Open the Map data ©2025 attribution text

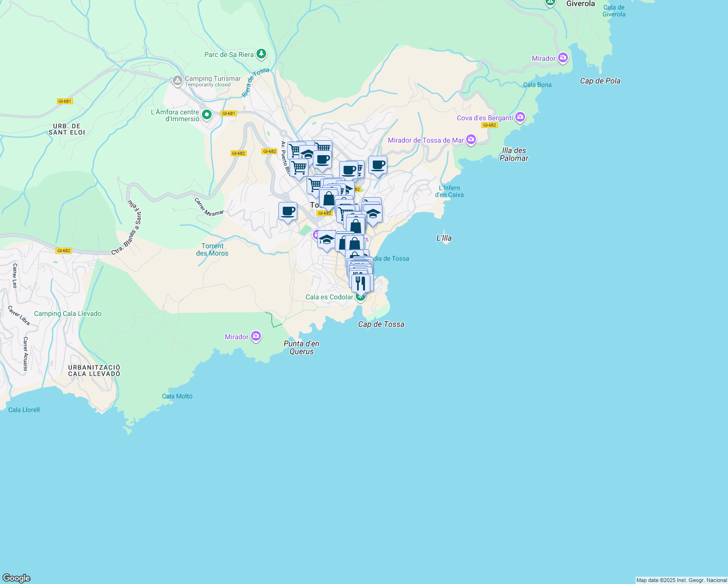(x=681, y=580)
